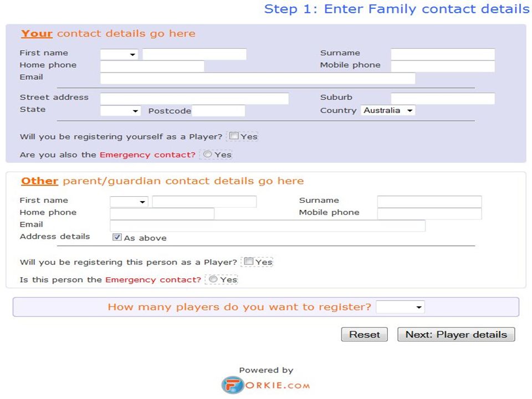
Task: Click the Forkie.com logo icon
Action: pos(232,385)
